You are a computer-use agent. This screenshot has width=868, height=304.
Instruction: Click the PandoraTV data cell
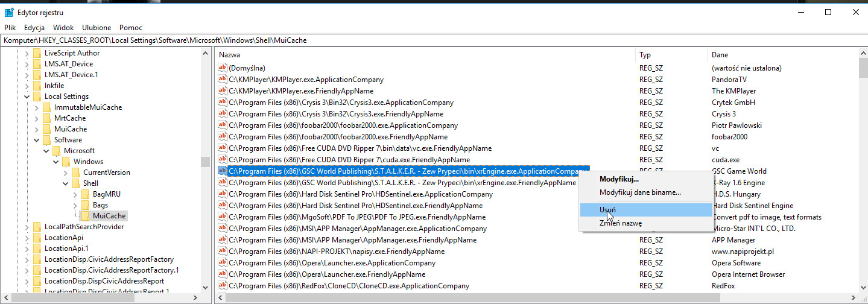[729, 80]
